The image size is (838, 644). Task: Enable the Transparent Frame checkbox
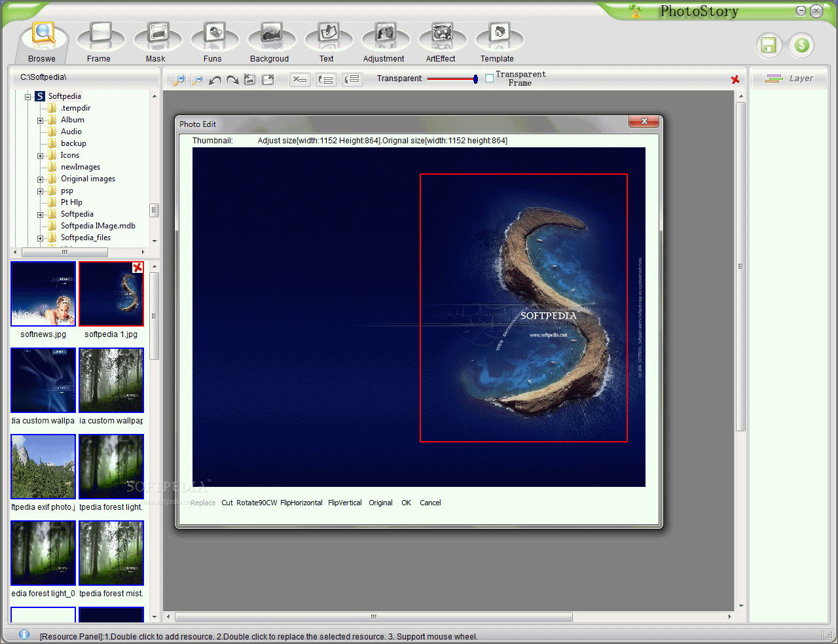tap(489, 79)
